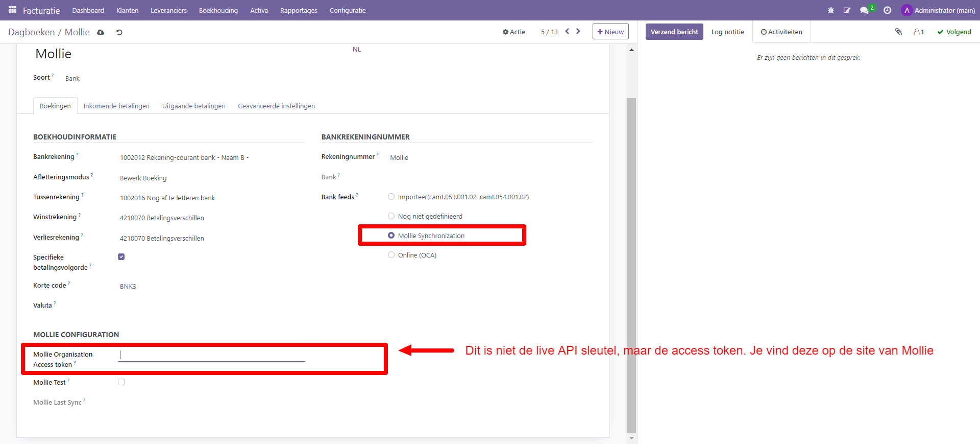The image size is (980, 444).
Task: Open Geavanceerde instellingen tab
Action: coord(276,106)
